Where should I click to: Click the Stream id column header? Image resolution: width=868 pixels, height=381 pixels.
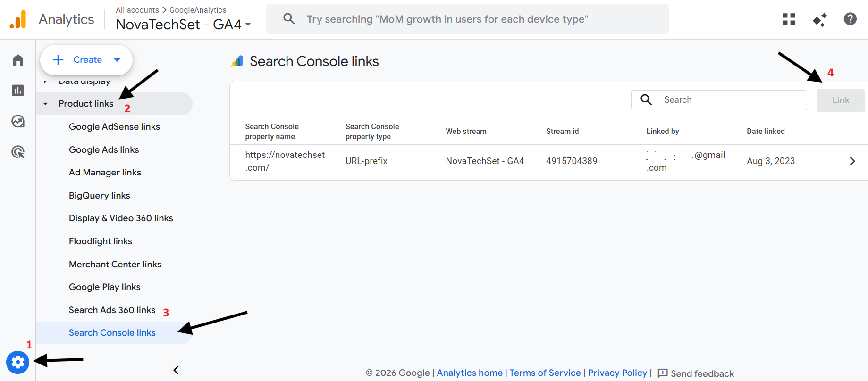[562, 132]
